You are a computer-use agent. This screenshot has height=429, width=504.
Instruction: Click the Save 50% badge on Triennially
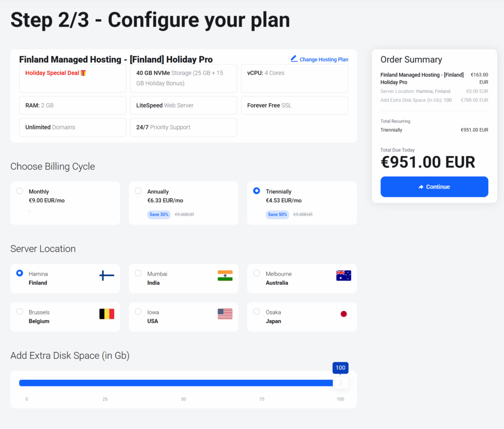(x=277, y=214)
